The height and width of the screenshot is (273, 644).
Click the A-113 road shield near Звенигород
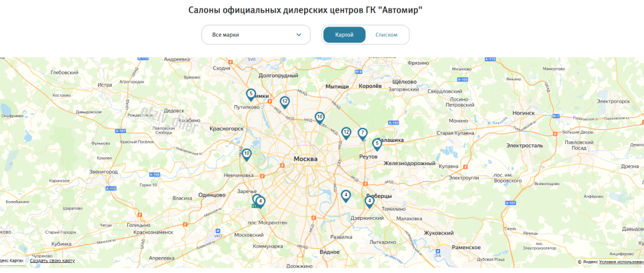pyautogui.click(x=111, y=188)
